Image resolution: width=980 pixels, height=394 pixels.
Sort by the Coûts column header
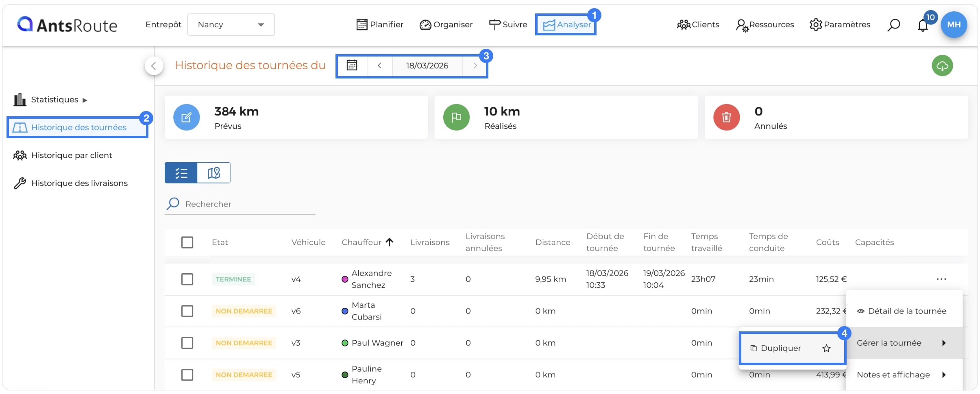pyautogui.click(x=827, y=242)
